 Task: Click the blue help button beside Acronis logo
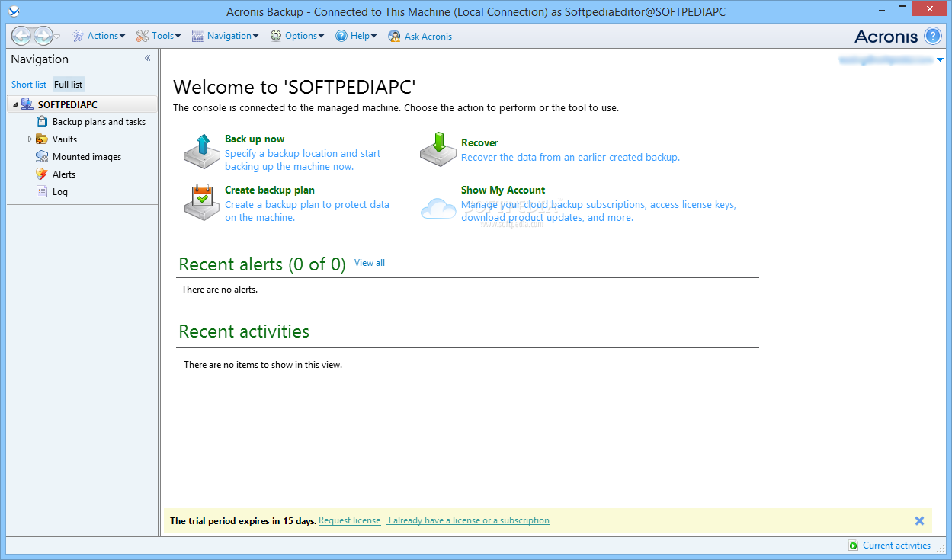(x=933, y=36)
